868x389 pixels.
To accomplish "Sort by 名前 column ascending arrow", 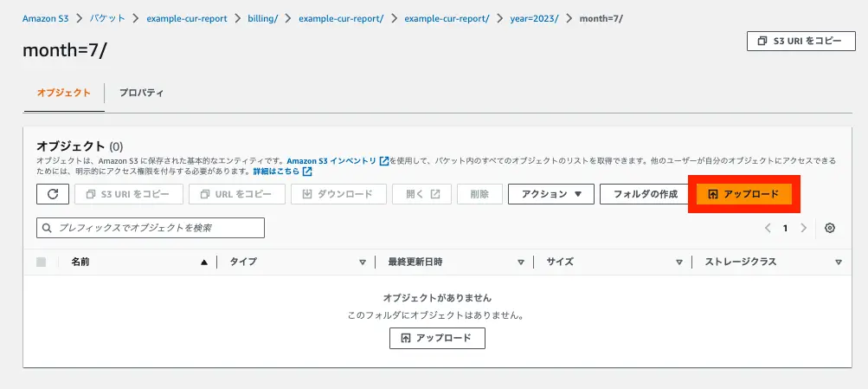I will coord(204,262).
